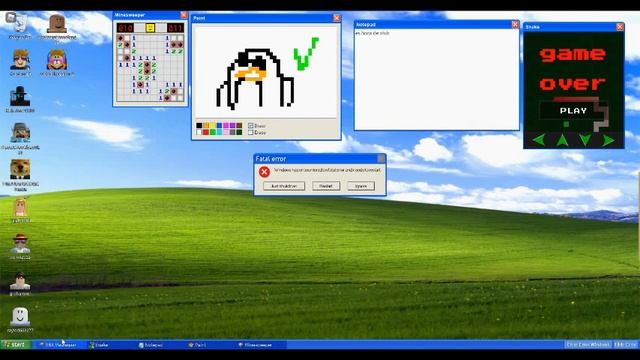
Task: Click the left arrow in Snake window
Action: pos(539,140)
